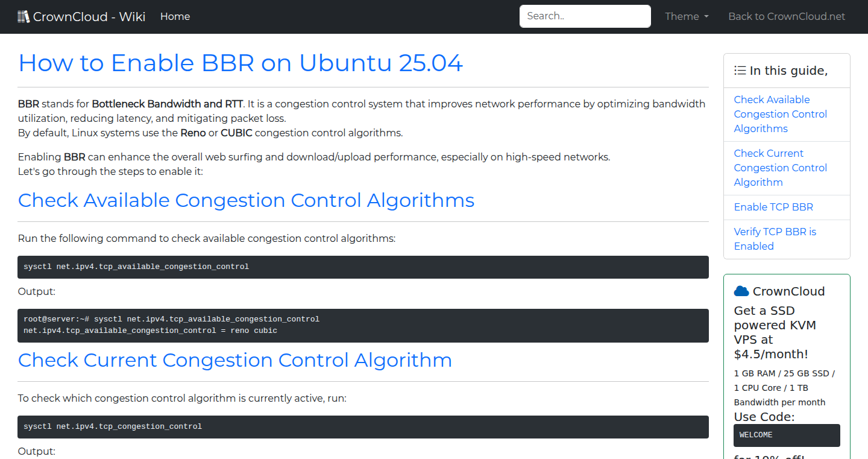868x459 pixels.
Task: Click the list icon beside In this guide
Action: 740,71
